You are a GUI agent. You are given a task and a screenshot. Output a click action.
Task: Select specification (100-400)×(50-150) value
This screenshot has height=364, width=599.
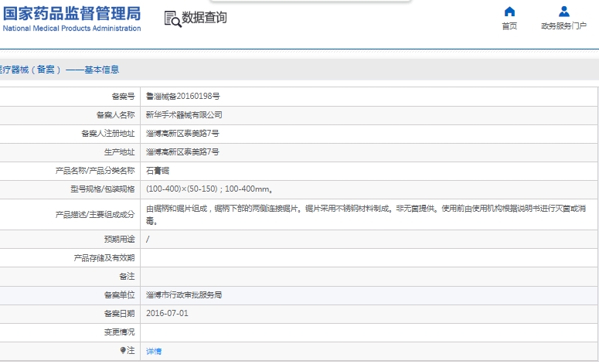209,189
